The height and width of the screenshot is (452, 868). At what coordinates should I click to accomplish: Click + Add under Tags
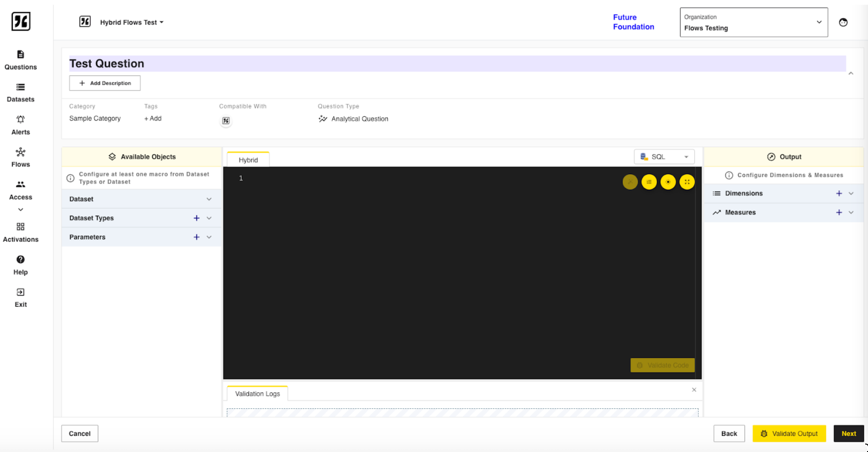pos(153,119)
